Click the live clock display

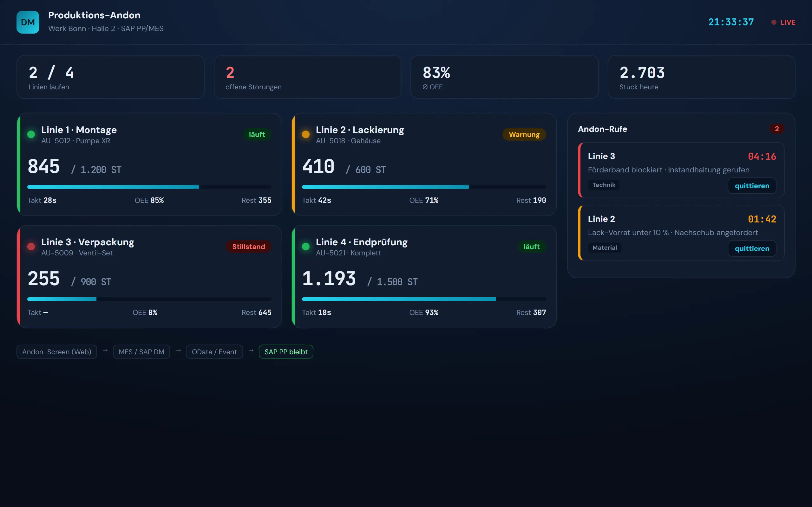pyautogui.click(x=731, y=22)
